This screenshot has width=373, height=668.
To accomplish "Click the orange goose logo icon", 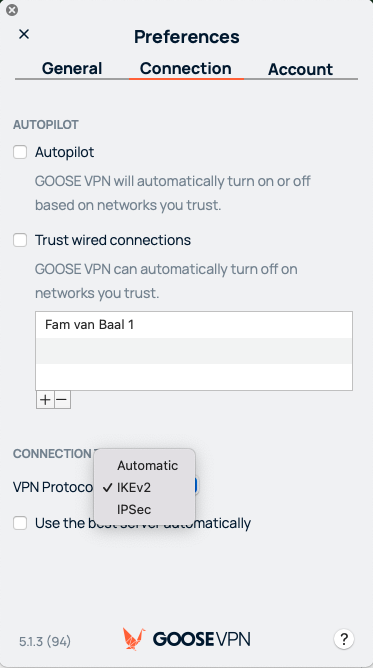I will tap(134, 638).
